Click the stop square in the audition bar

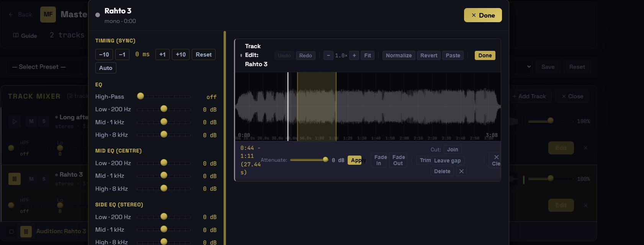[11, 231]
